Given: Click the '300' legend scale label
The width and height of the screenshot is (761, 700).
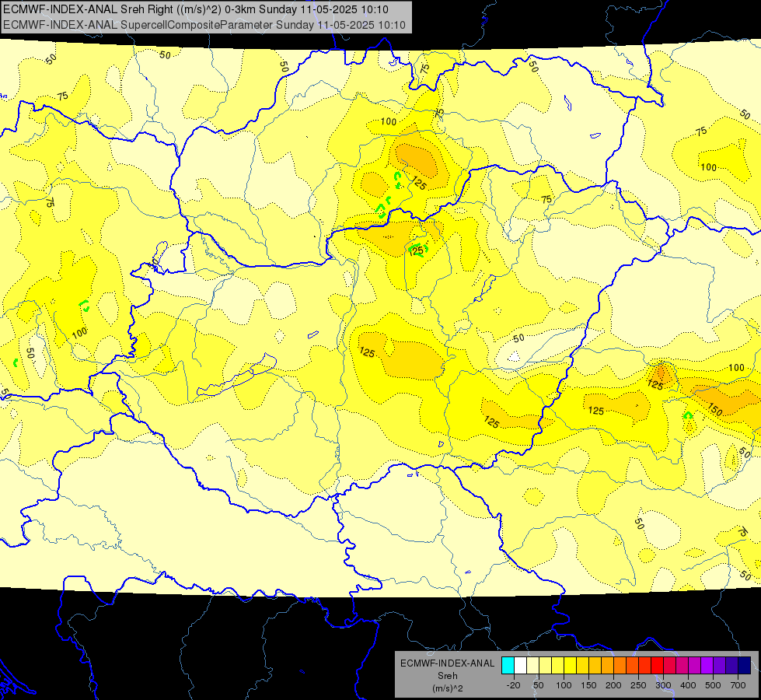Looking at the screenshot, I should click(663, 685).
